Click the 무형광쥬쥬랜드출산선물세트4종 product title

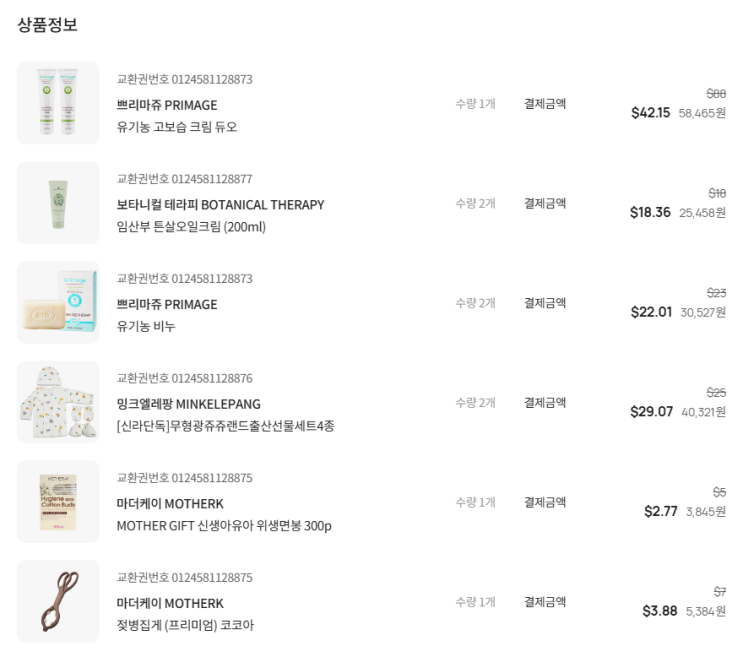click(225, 426)
